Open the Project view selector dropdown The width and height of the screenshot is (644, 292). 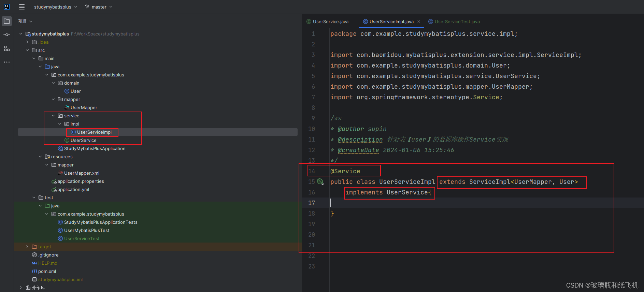(25, 21)
